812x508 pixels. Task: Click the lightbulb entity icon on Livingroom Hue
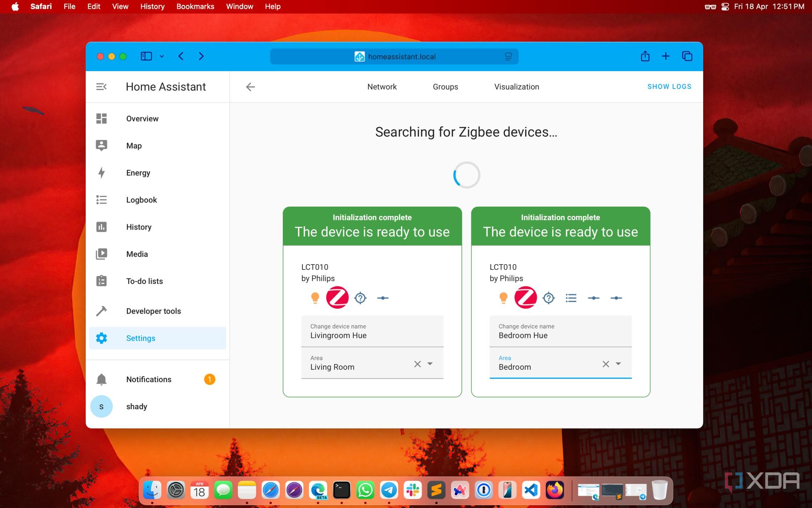[x=315, y=298]
